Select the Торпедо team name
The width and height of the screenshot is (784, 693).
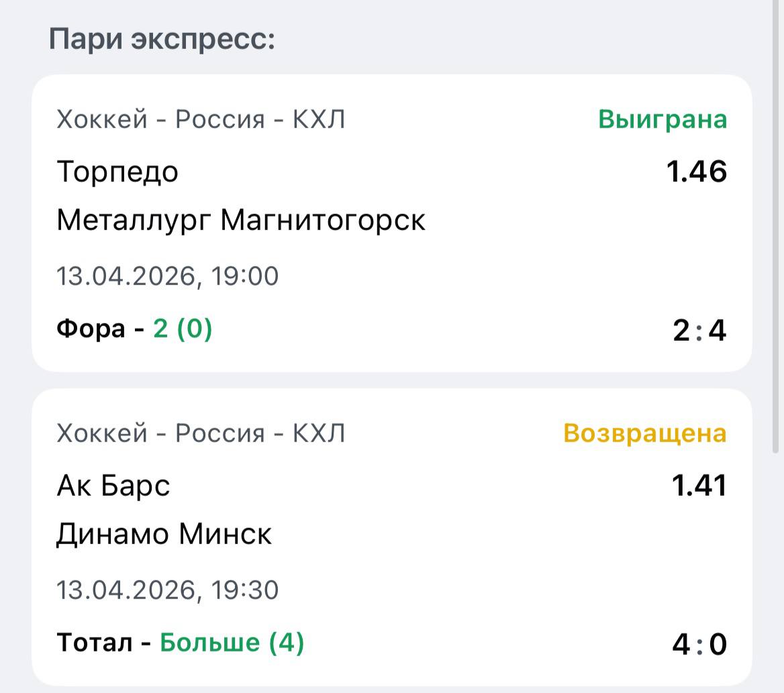coord(117,172)
